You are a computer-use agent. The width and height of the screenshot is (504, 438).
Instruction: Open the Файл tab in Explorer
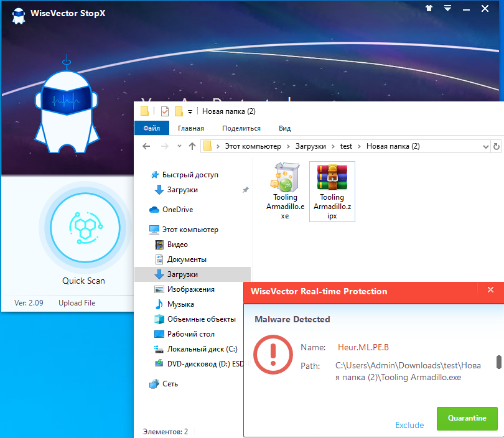click(x=151, y=128)
